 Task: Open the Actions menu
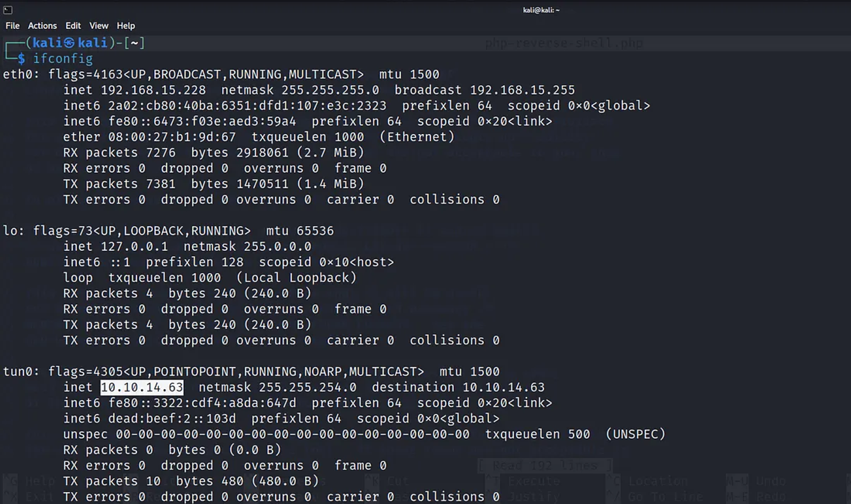(42, 26)
